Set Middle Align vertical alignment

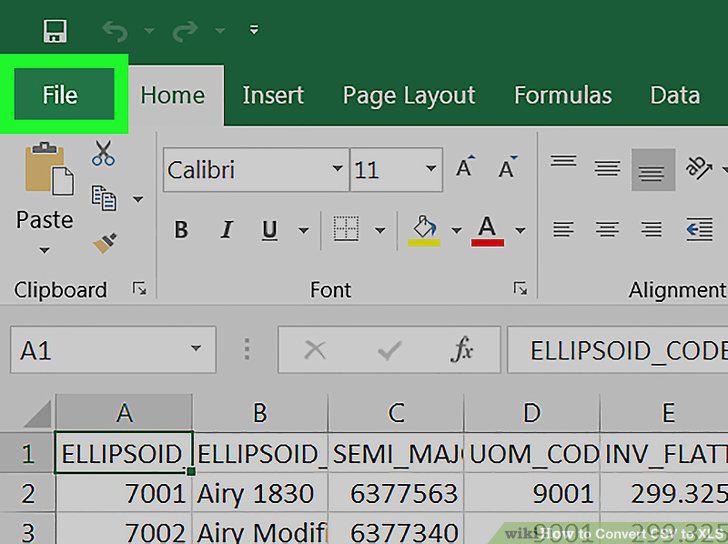607,168
